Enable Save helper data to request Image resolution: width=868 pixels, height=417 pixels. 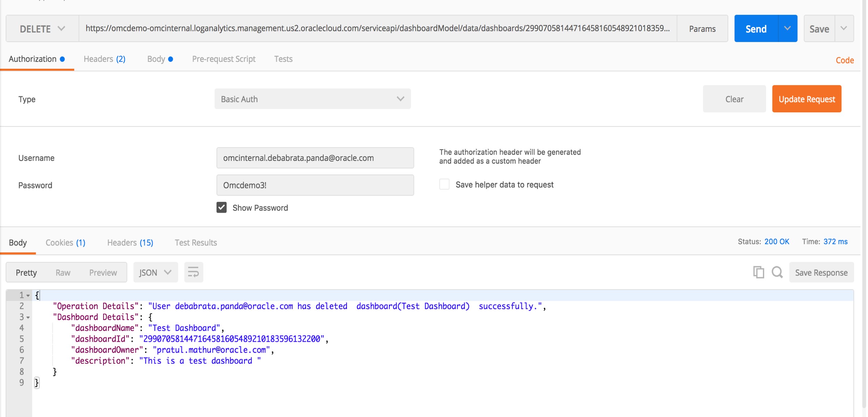(444, 184)
